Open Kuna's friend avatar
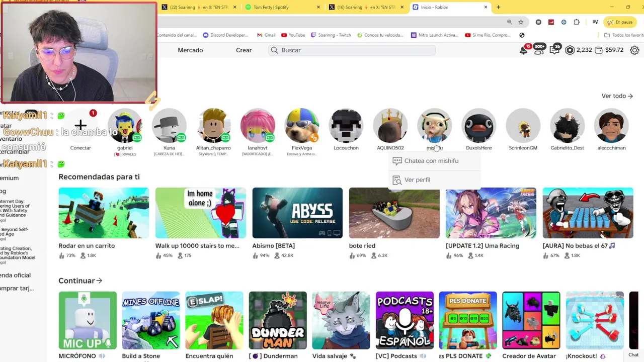Image resolution: width=644 pixels, height=362 pixels. (x=169, y=126)
